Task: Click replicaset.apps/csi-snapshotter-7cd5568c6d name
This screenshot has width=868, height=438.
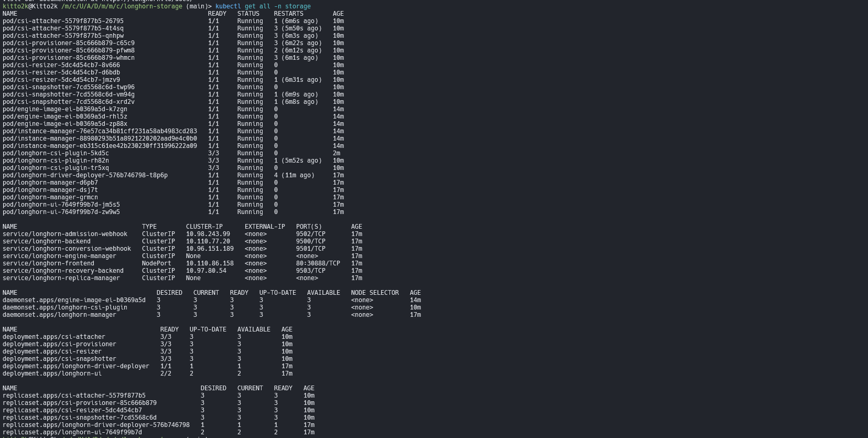Action: 80,418
